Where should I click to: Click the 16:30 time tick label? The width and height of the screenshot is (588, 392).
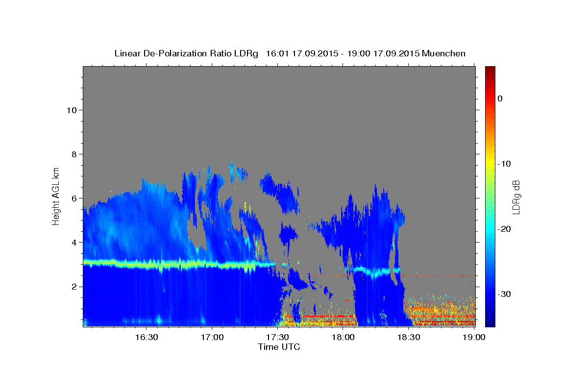click(x=147, y=337)
